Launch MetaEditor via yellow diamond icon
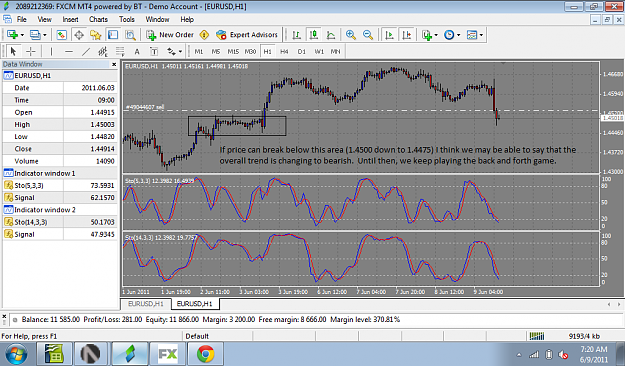Image resolution: width=625 pixels, height=366 pixels. pos(204,35)
